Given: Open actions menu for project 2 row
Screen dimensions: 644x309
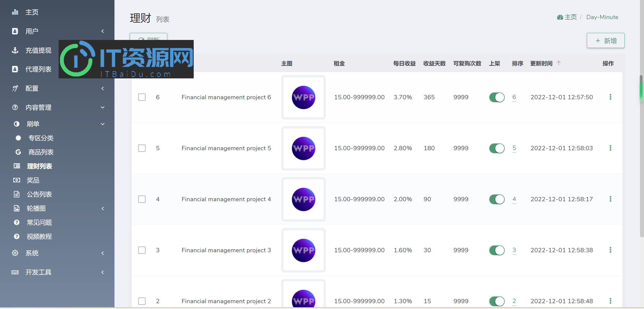Looking at the screenshot, I should 610,301.
